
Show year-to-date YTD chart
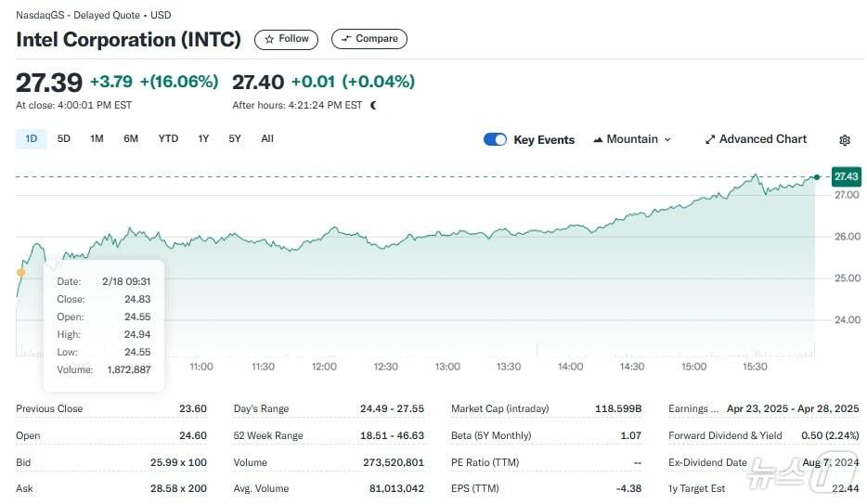[x=168, y=139]
